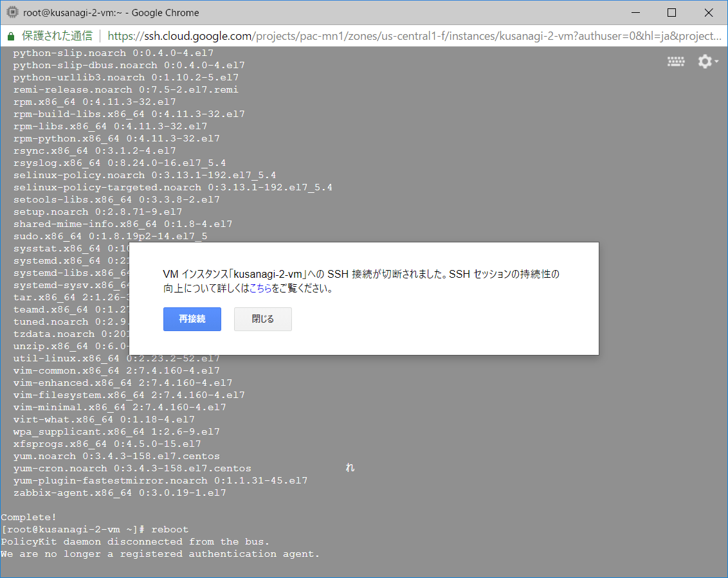Maximize the Chrome SSH window
The image size is (728, 578).
pyautogui.click(x=671, y=12)
